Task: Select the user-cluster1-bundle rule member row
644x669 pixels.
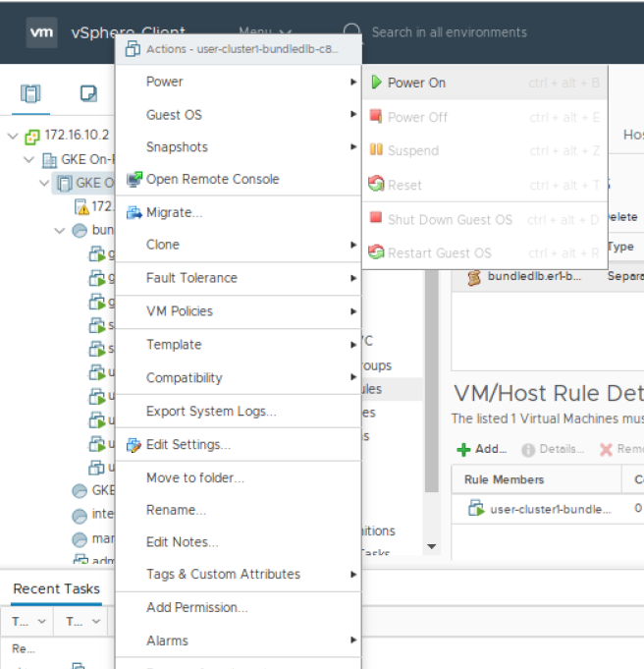Action: point(540,509)
